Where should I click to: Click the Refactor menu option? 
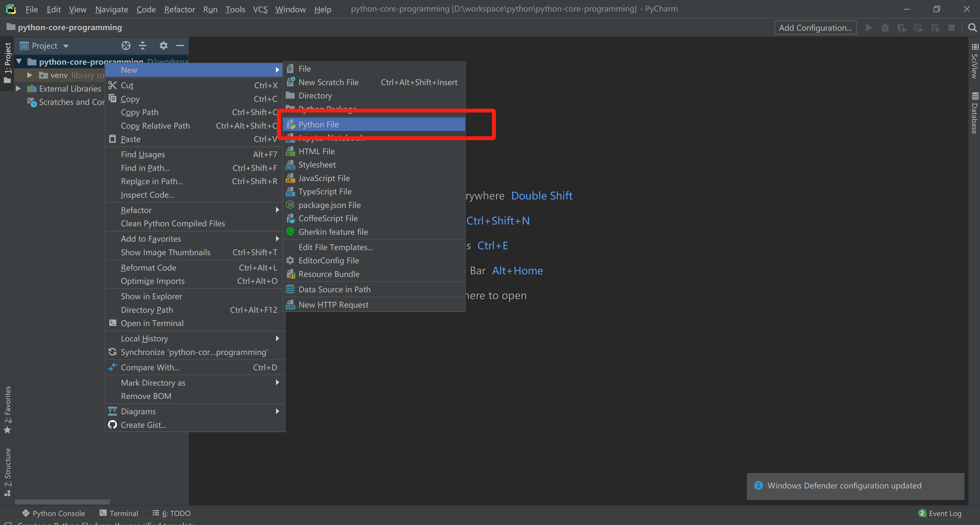[x=135, y=209]
